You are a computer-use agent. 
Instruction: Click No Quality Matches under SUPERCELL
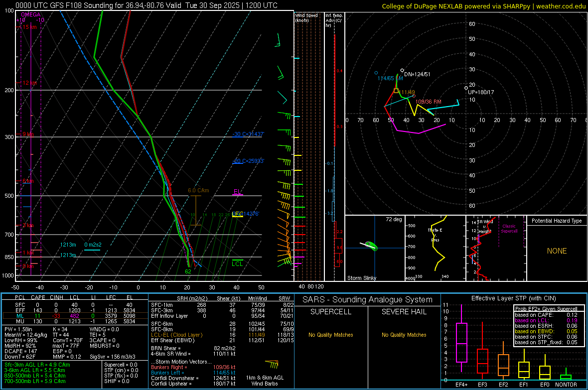331,335
